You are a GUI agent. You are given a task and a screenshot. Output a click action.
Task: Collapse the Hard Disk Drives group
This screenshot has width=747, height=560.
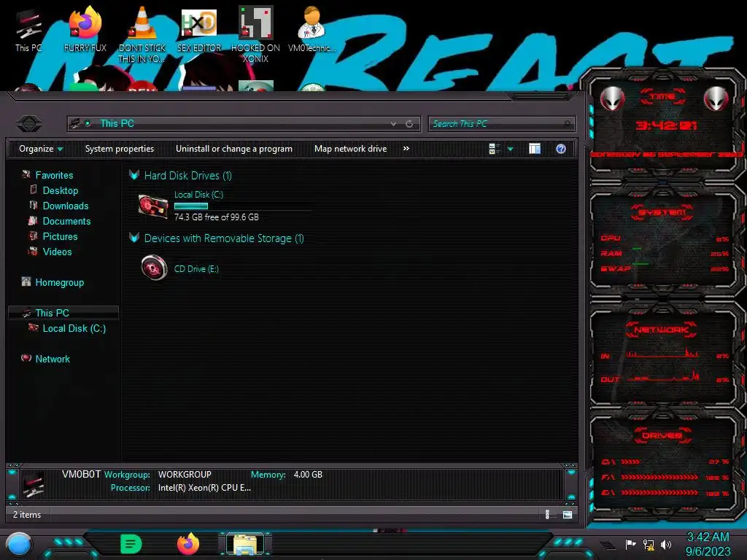pos(134,175)
